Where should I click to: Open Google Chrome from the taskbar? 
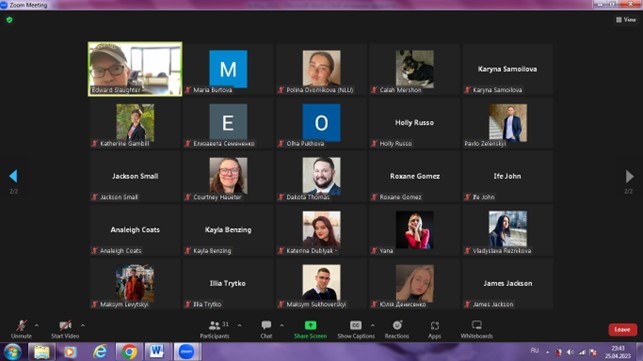point(129,352)
